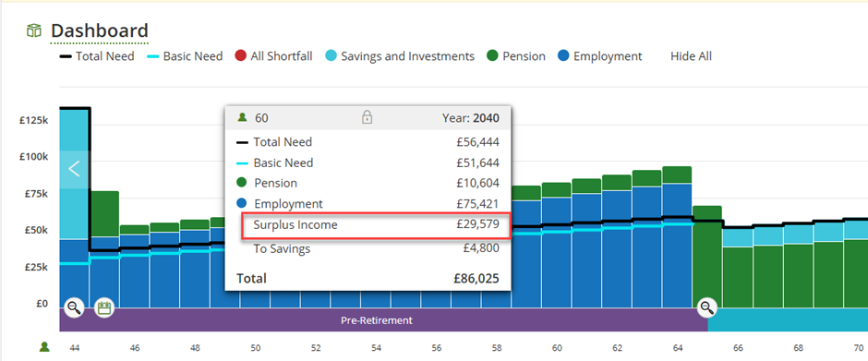
Task: Toggle the Basic Need legend item
Action: (185, 56)
